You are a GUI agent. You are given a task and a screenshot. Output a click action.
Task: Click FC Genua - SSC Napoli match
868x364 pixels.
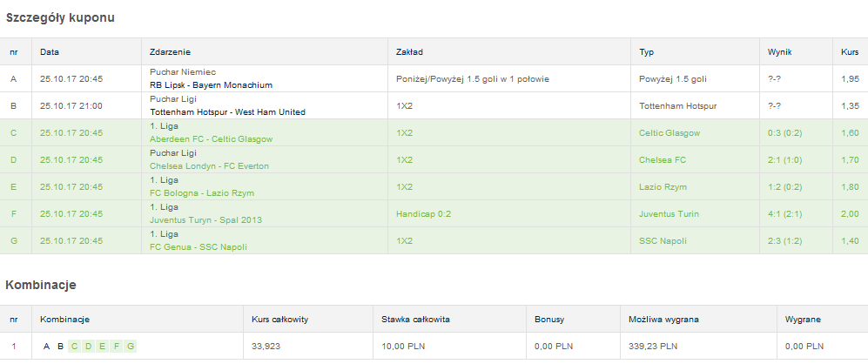[x=198, y=246]
